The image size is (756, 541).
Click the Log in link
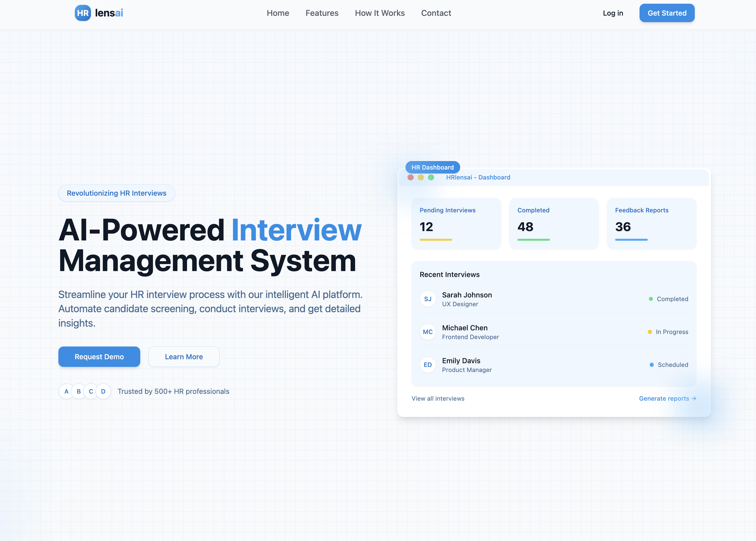613,13
